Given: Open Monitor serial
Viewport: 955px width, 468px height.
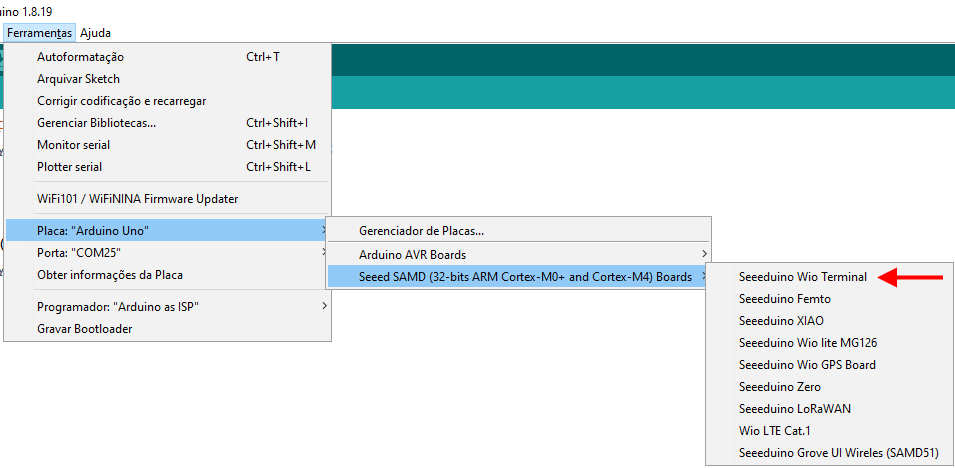Looking at the screenshot, I should tap(167, 144).
